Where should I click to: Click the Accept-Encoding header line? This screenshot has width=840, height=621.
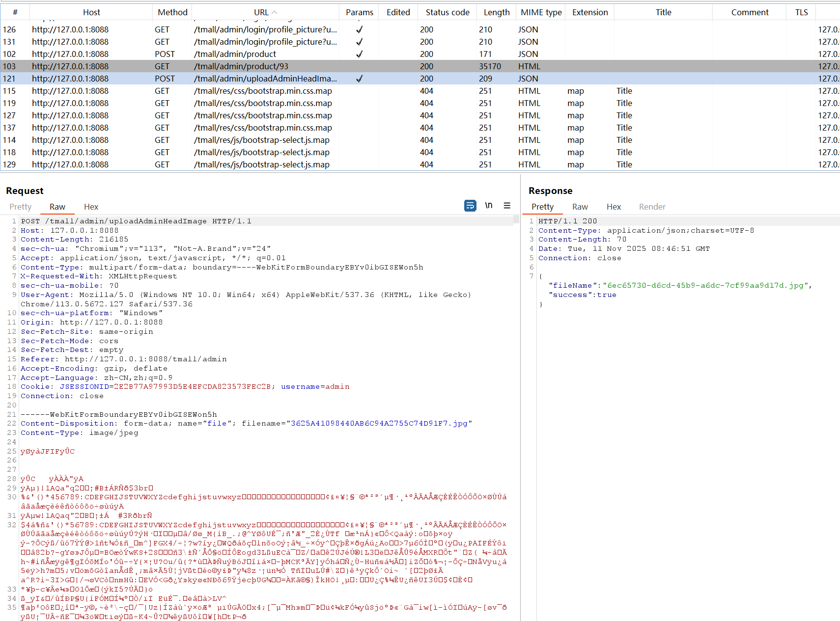point(94,368)
